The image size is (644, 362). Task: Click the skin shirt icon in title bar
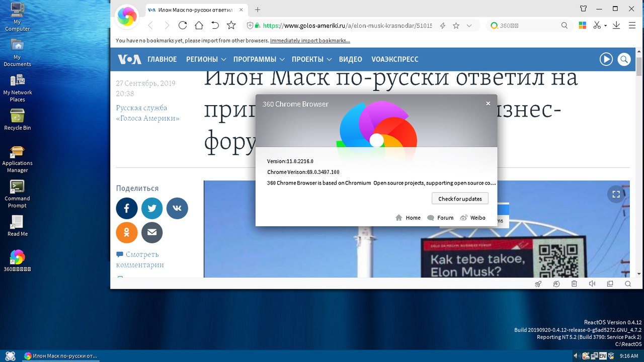pos(583,9)
